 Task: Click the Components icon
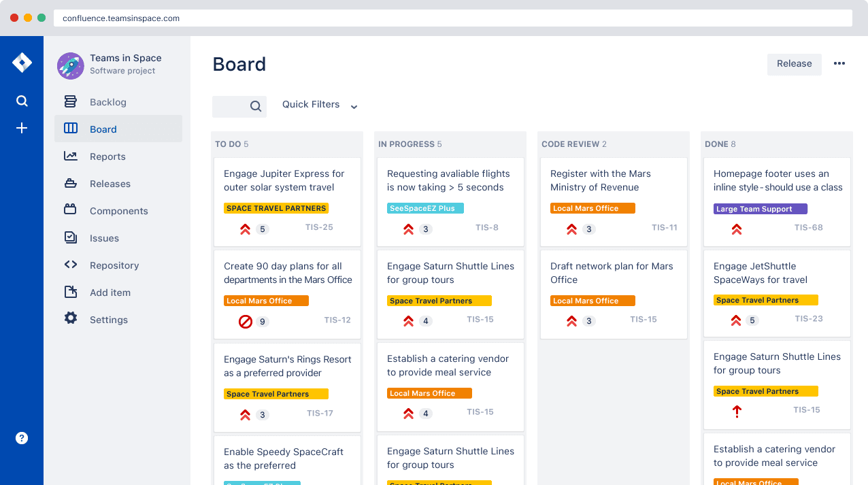(x=70, y=210)
